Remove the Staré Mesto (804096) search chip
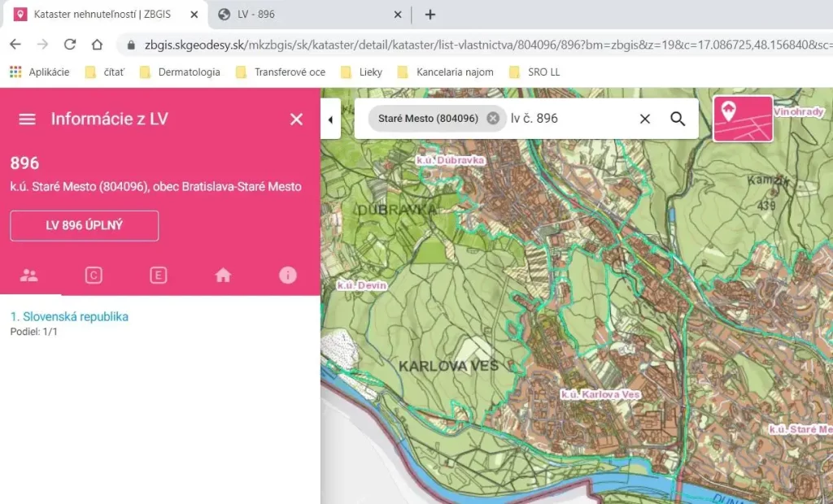833x504 pixels. click(x=493, y=119)
